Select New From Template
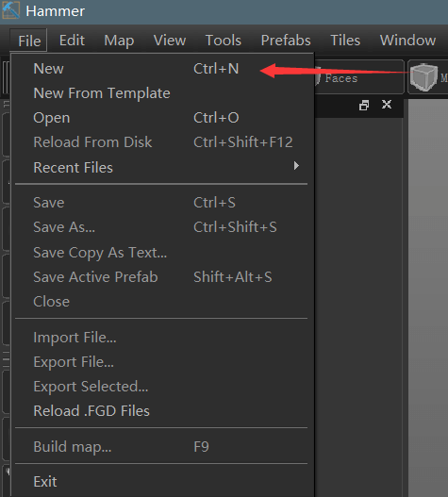 161,93
